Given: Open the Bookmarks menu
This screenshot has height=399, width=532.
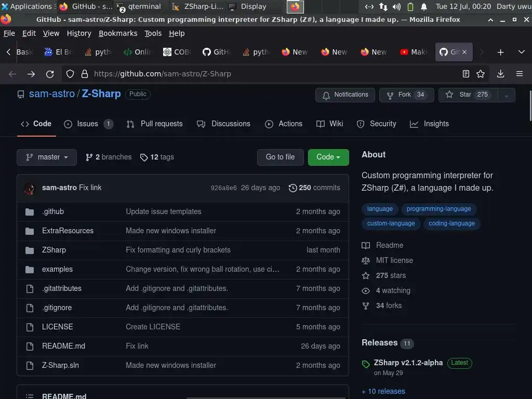Looking at the screenshot, I should click(118, 33).
